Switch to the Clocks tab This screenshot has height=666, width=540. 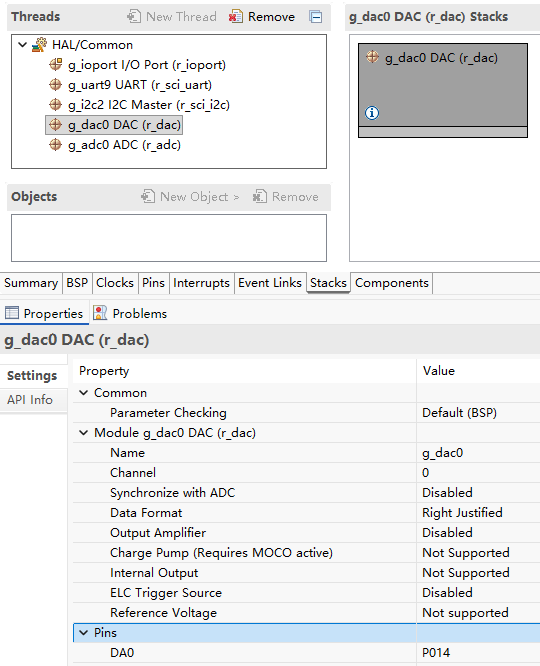[115, 283]
